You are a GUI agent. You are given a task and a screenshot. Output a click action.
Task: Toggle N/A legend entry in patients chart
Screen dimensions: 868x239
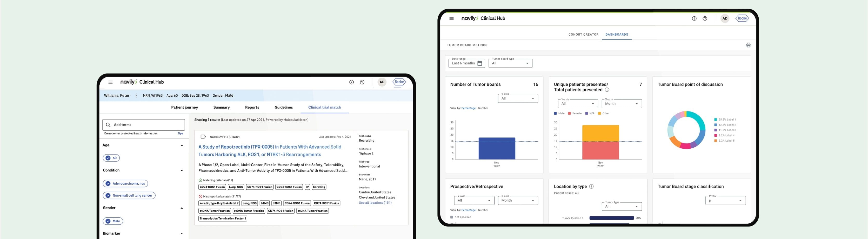(590, 114)
